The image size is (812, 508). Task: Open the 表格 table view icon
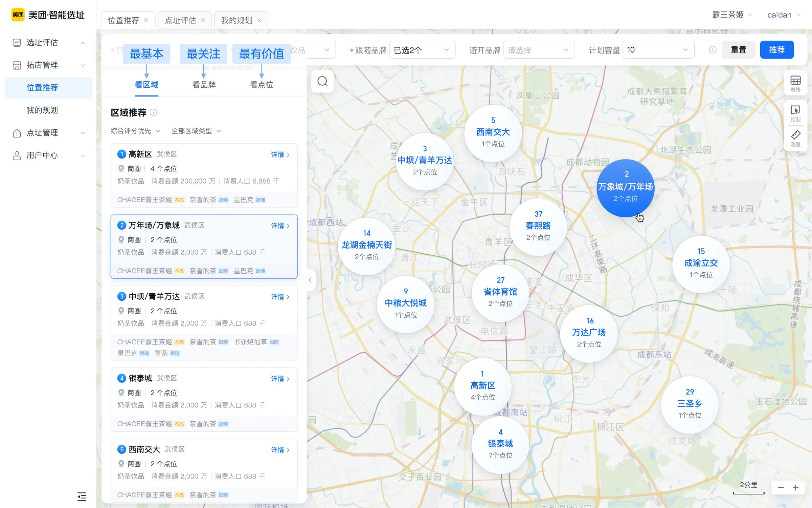795,83
